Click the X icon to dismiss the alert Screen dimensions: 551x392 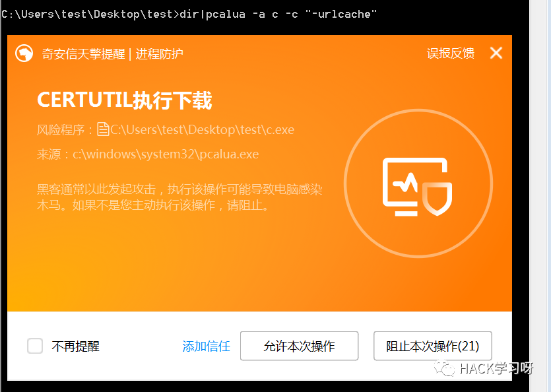click(x=496, y=53)
